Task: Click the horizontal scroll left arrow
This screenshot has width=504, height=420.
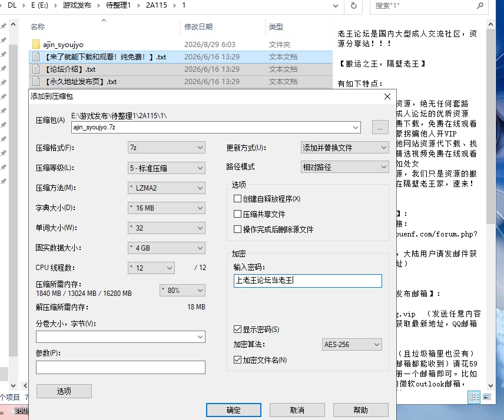Action: click(x=25, y=385)
